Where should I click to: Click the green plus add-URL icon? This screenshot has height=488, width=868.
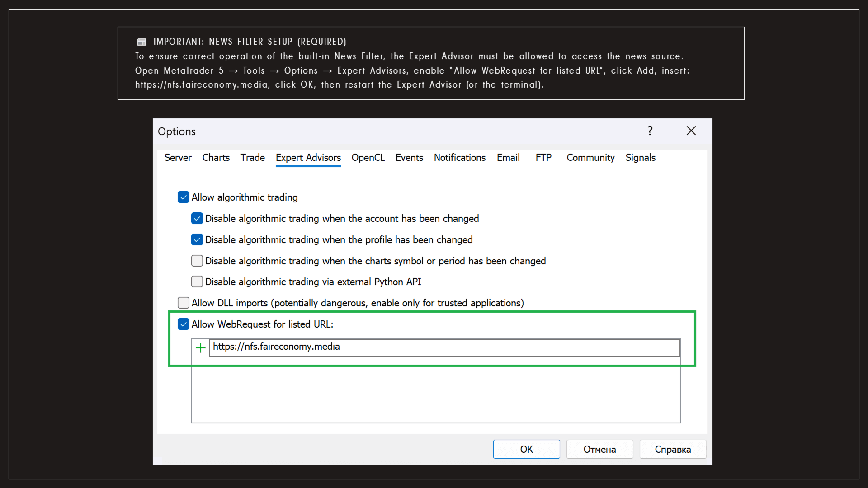(200, 347)
